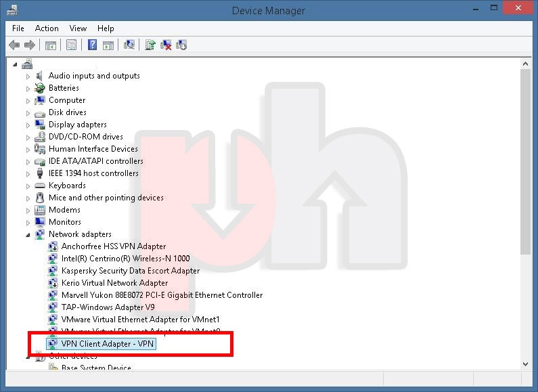538x392 pixels.
Task: Click the Show/Hide Console Tree toolbar icon
Action: coord(51,45)
